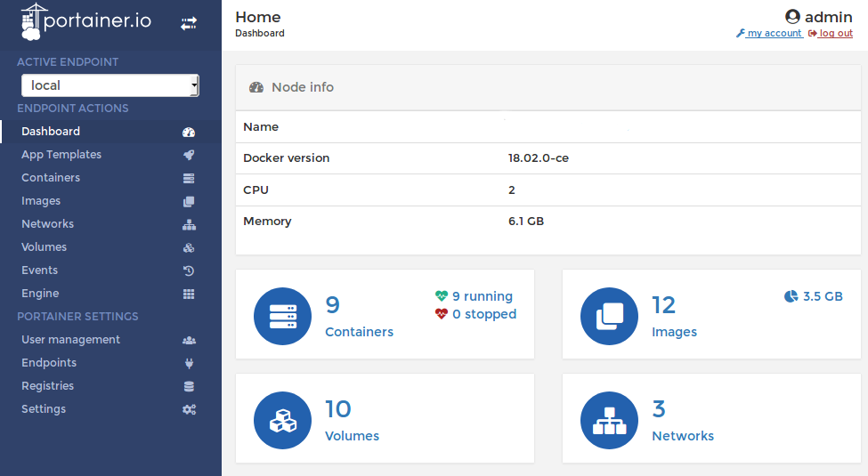Click the Node info panel heading
The image size is (868, 476).
click(303, 87)
